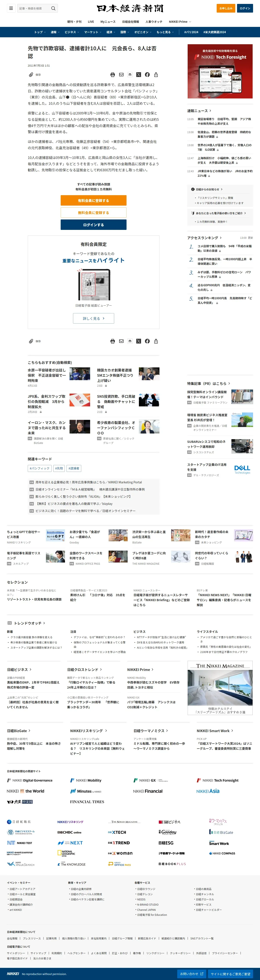Click the bottom print icon after article

point(112,341)
